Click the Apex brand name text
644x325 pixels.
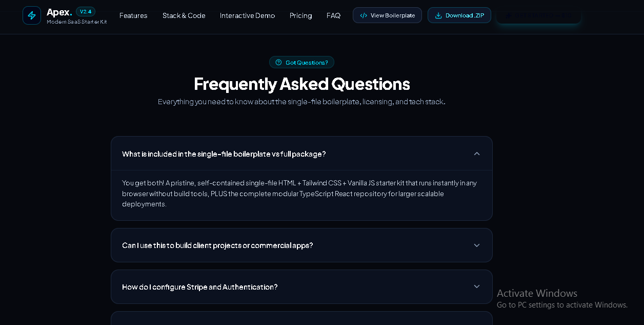59,12
